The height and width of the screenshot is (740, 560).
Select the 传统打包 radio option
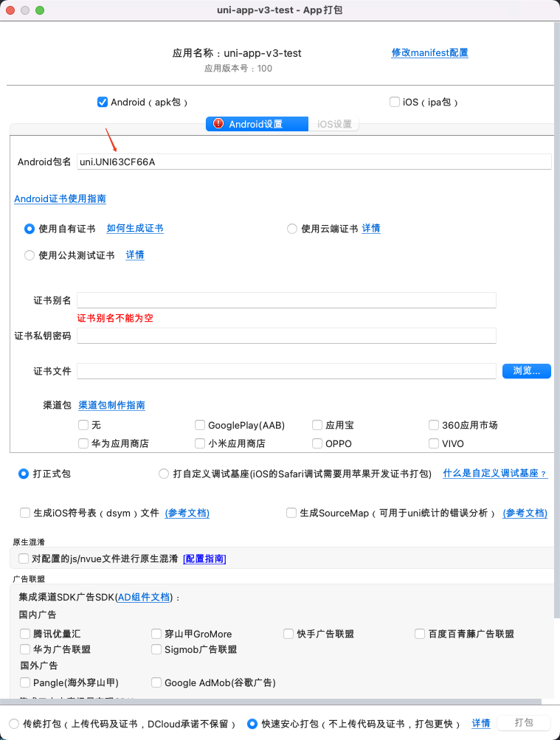tap(14, 724)
